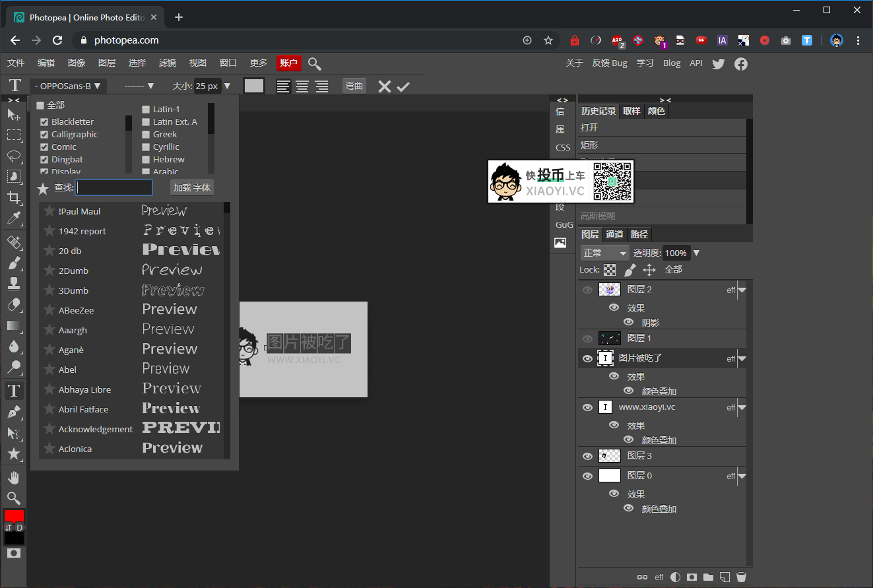
Task: Open the 正常 blend mode dropdown
Action: click(605, 253)
